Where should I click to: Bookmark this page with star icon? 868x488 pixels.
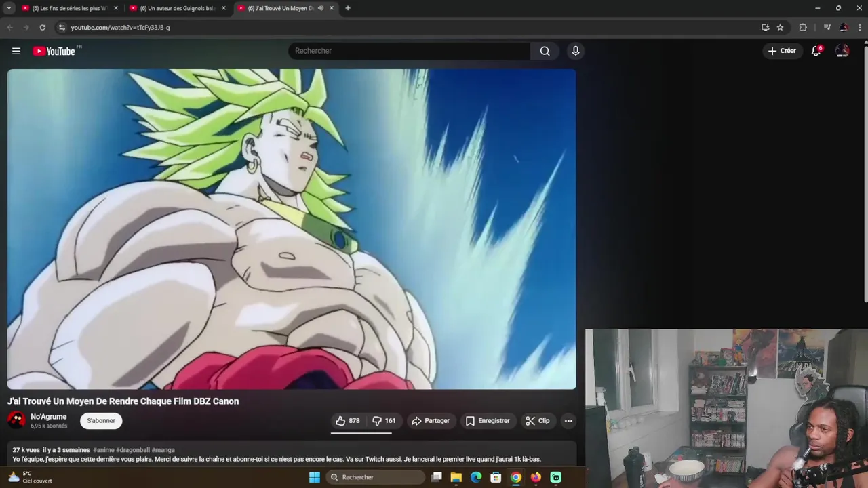click(x=781, y=28)
